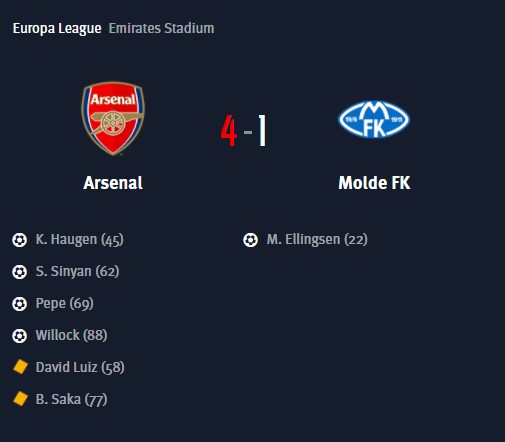Select the Emirates Stadium venue text
The height and width of the screenshot is (442, 505).
point(161,28)
